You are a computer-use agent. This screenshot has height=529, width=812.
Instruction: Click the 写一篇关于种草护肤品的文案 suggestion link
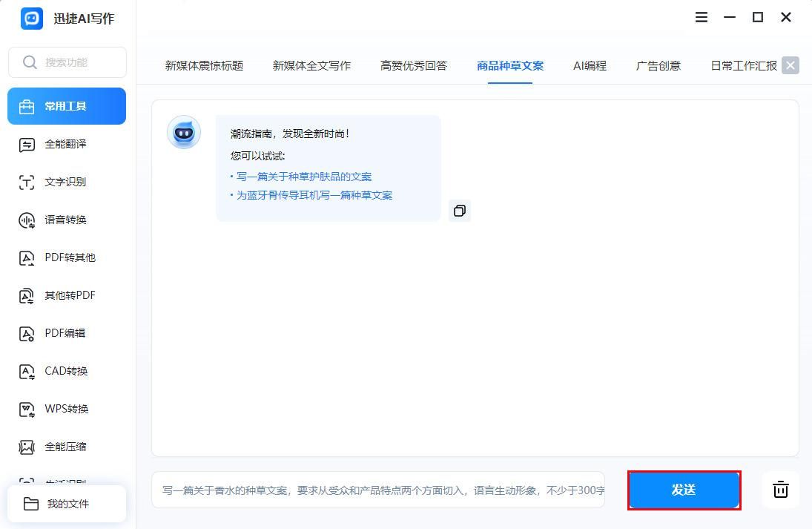pos(304,177)
